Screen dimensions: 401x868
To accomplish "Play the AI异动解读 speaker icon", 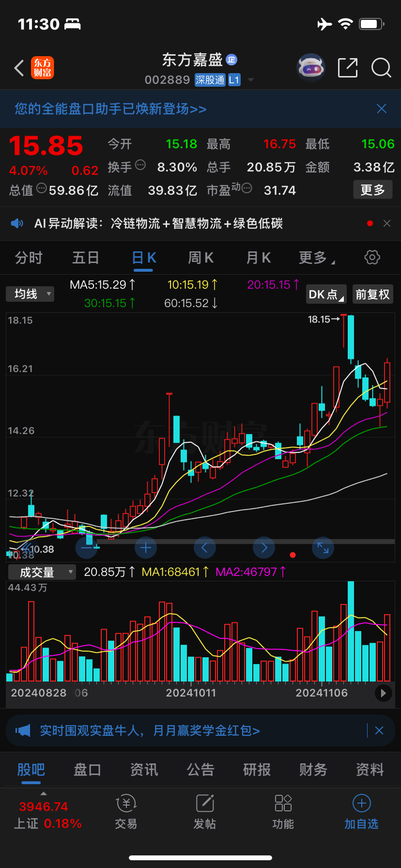I will pyautogui.click(x=17, y=223).
